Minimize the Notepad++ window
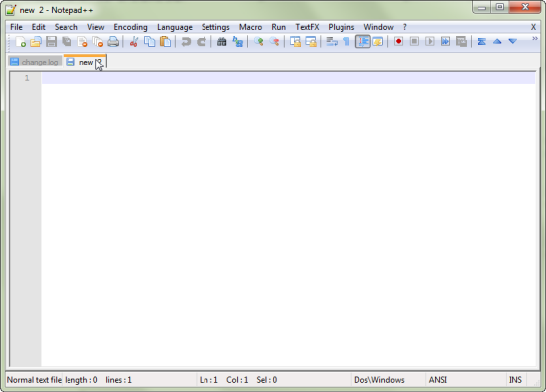The width and height of the screenshot is (546, 392). click(481, 7)
